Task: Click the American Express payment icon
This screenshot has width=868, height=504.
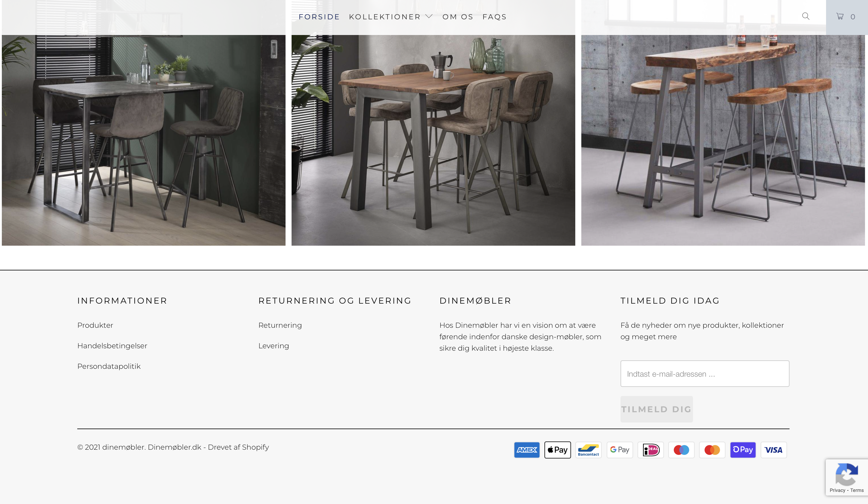Action: (x=527, y=450)
